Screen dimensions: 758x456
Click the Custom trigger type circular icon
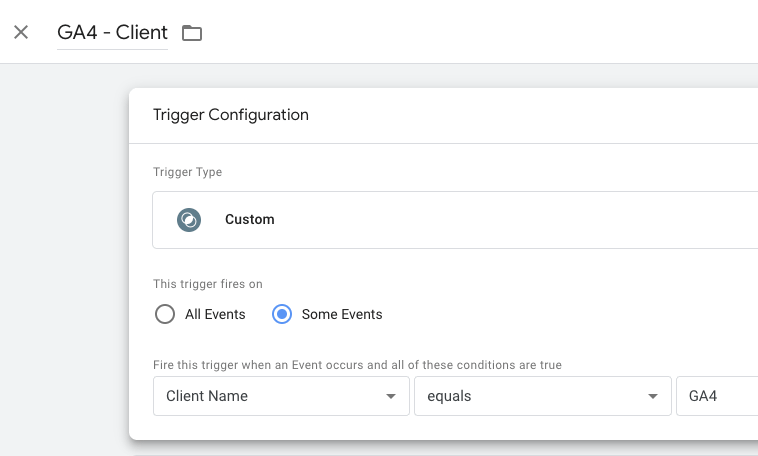[189, 220]
